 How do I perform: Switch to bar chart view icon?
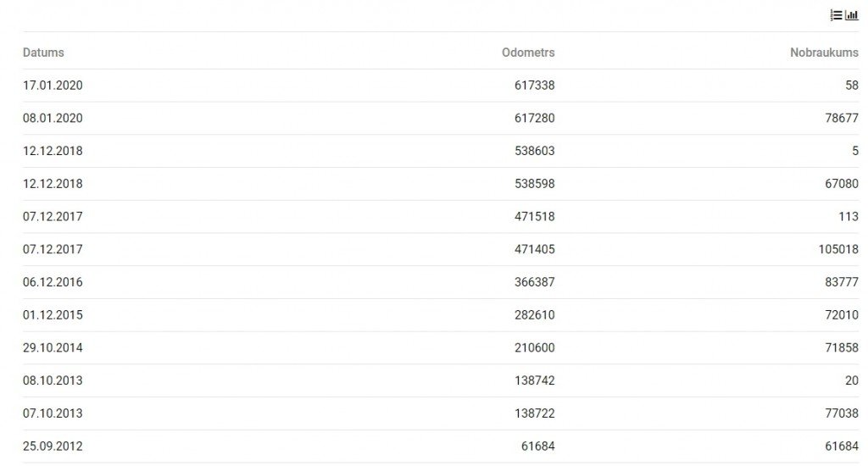pos(852,15)
